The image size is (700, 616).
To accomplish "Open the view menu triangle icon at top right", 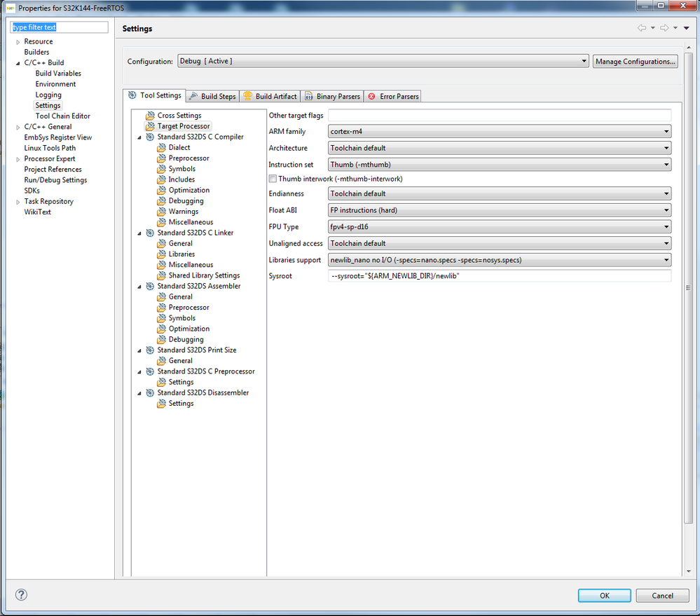I will [x=687, y=28].
